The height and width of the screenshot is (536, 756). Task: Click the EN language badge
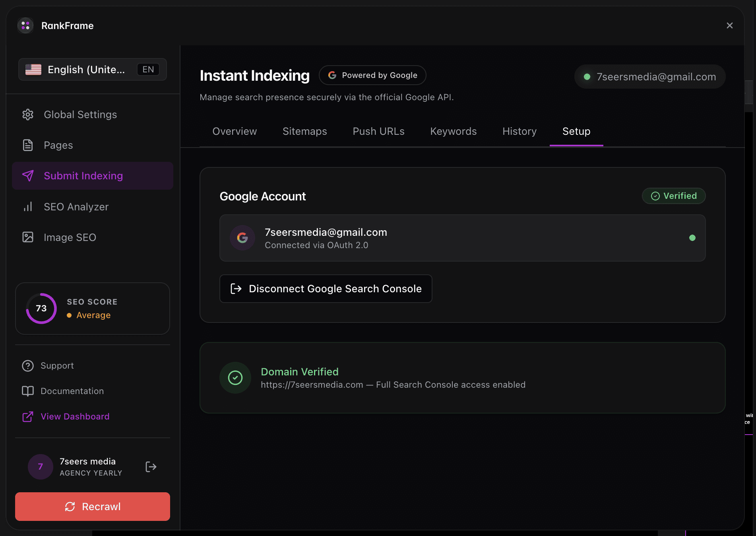click(148, 70)
